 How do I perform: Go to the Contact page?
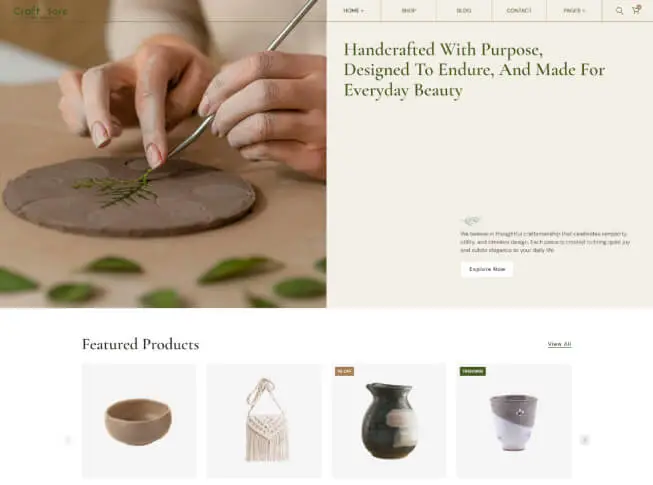pos(519,10)
